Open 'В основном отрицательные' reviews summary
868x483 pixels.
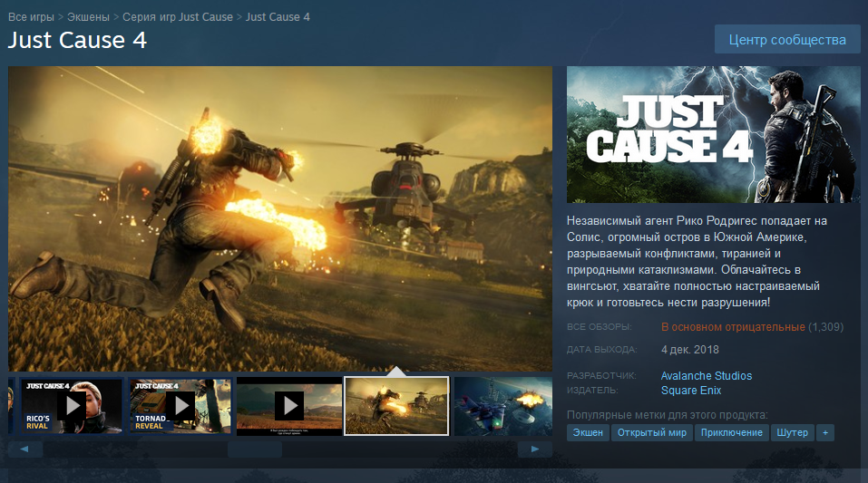[x=733, y=327]
